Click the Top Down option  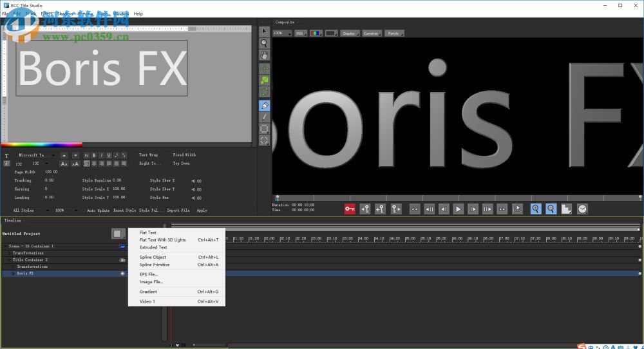pos(181,164)
